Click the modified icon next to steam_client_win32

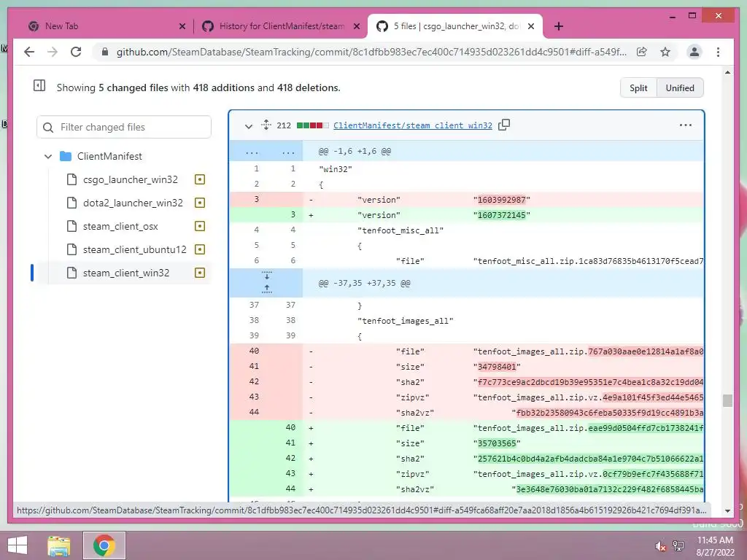[x=200, y=273]
